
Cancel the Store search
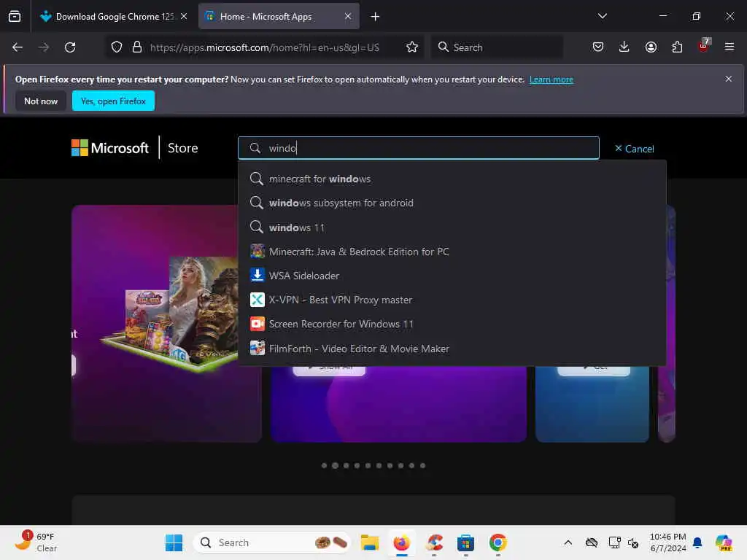[x=634, y=149]
